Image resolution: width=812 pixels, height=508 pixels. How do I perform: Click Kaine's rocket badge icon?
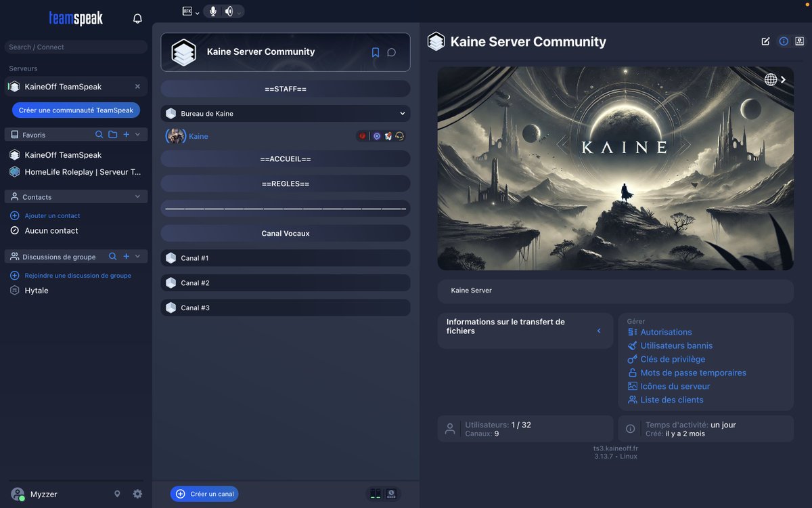(x=388, y=136)
